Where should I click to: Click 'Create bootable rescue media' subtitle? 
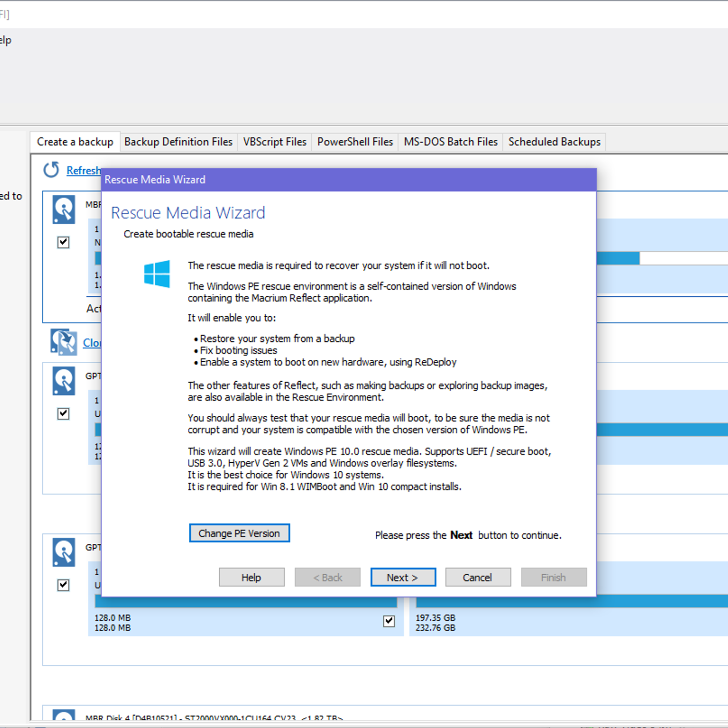click(188, 234)
